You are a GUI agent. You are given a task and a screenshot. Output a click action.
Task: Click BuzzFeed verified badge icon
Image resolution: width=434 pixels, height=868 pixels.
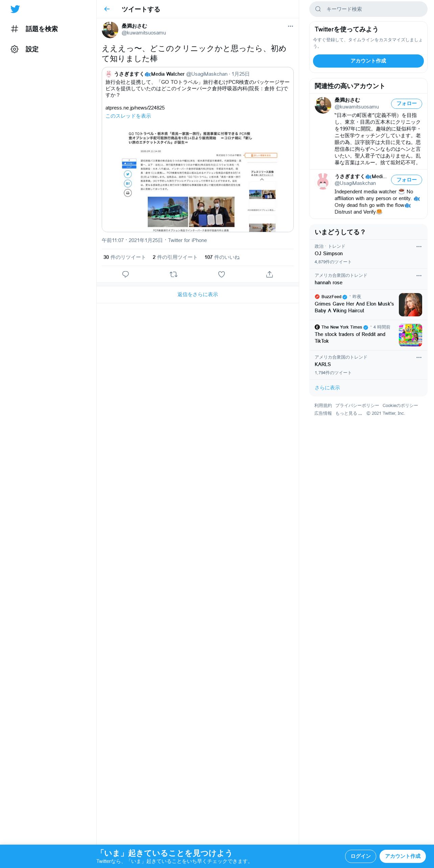click(345, 297)
